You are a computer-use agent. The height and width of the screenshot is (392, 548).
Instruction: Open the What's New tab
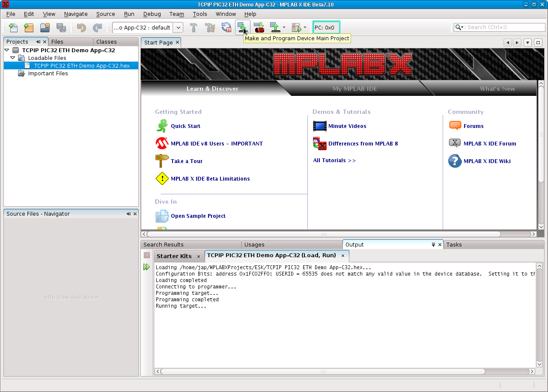[497, 89]
